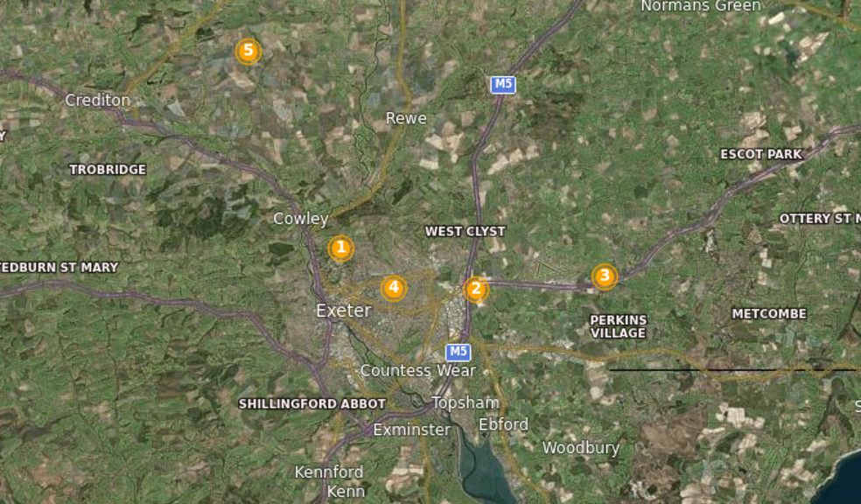
Task: Click the Rewe village label
Action: click(406, 118)
